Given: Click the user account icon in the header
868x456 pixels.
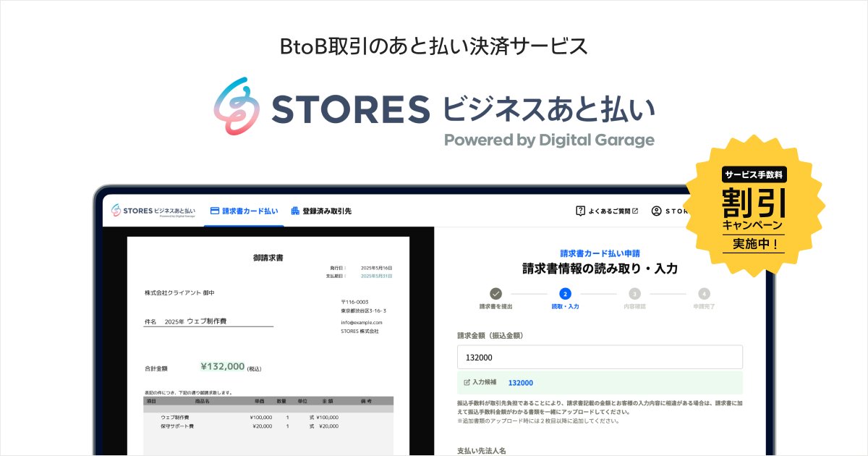Looking at the screenshot, I should [656, 211].
